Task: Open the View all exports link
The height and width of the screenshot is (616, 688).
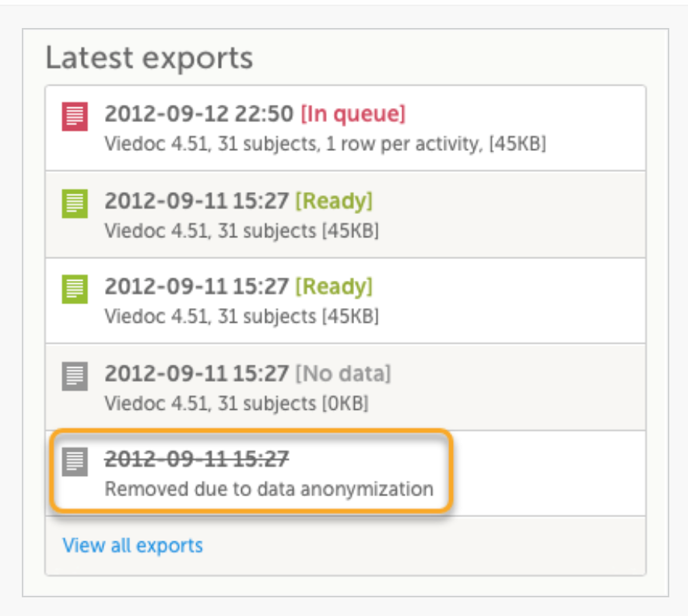Action: pyautogui.click(x=132, y=545)
